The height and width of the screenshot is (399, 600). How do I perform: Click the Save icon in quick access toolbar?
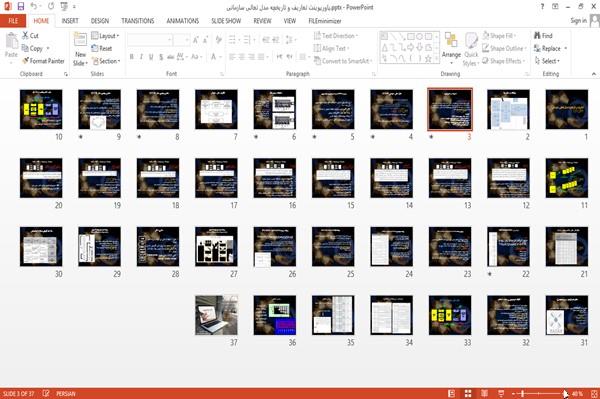[x=21, y=7]
